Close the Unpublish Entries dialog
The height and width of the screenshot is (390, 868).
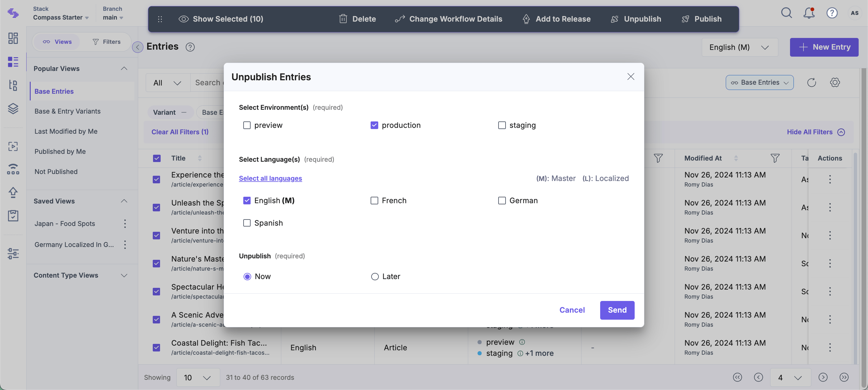(630, 76)
